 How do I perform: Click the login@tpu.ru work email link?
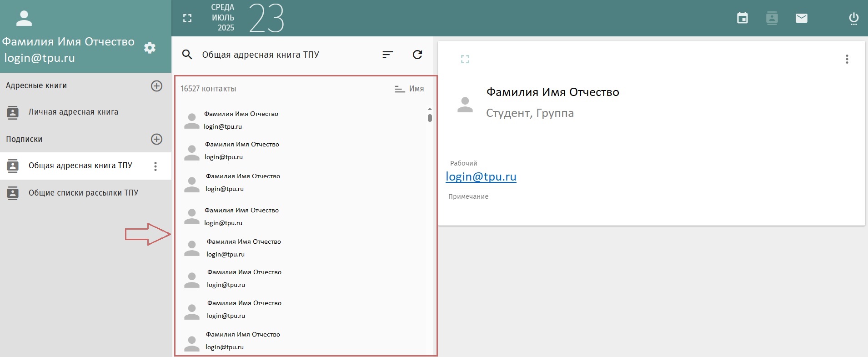click(481, 176)
